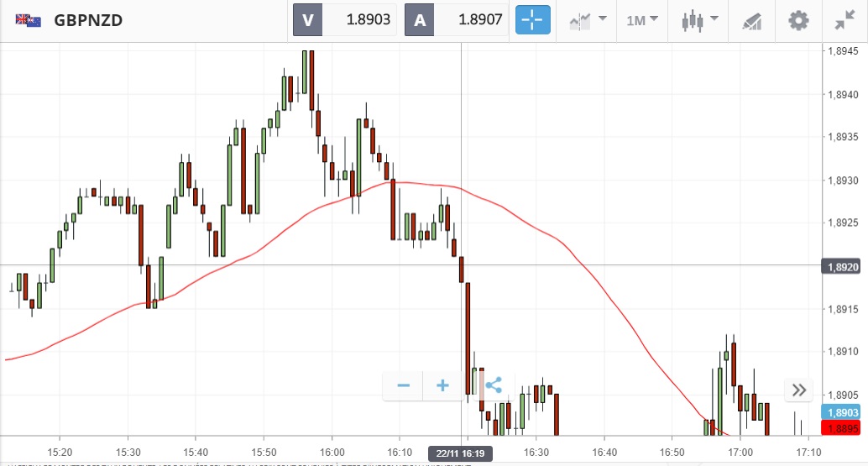Click the sell (V) button
Viewport: 868px width, 466px height.
click(307, 20)
